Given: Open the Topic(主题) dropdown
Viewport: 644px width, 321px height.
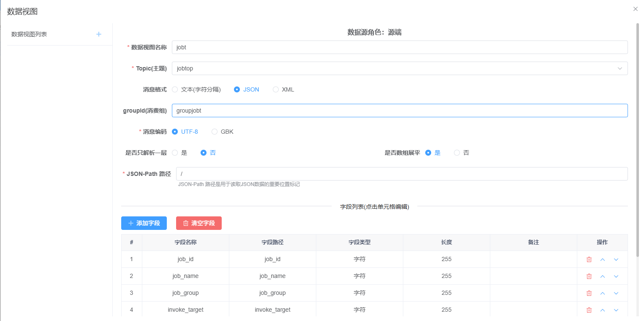Looking at the screenshot, I should pyautogui.click(x=399, y=68).
